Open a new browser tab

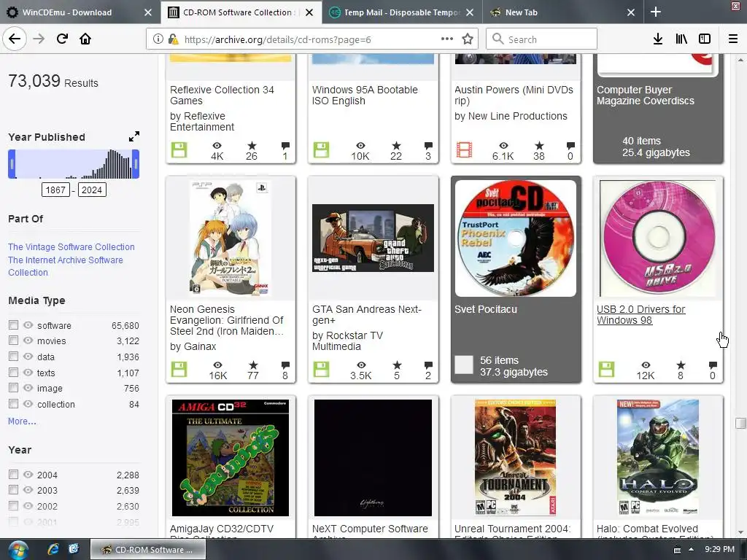point(656,12)
